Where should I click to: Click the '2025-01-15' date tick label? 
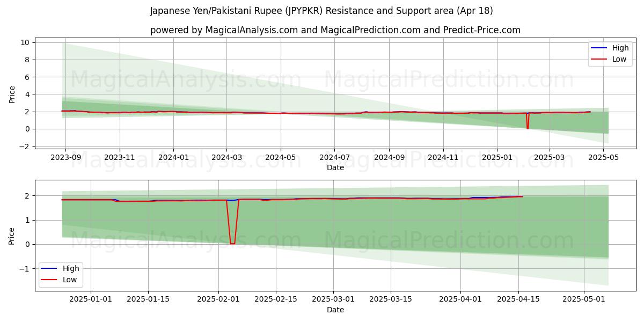148,299
